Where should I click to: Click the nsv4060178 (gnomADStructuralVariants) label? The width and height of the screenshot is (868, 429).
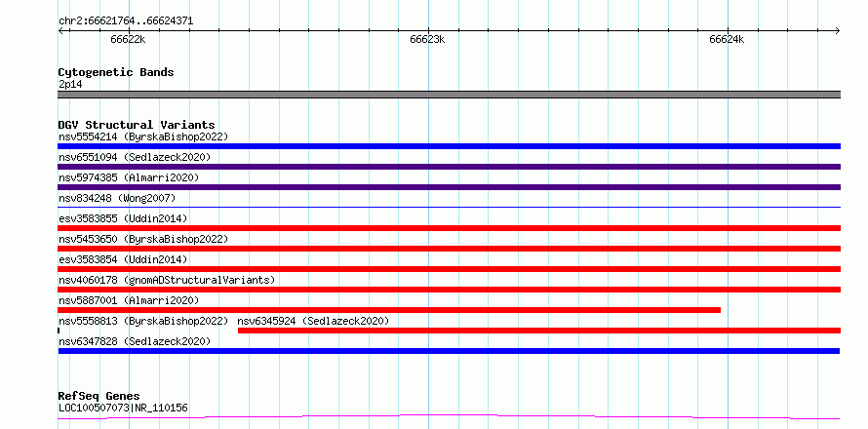[167, 280]
